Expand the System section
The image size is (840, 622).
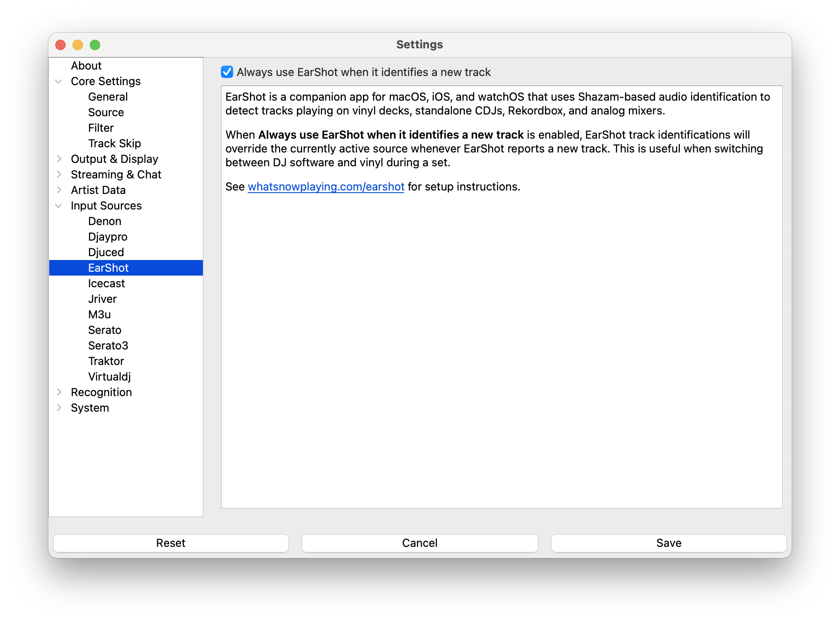(x=59, y=408)
